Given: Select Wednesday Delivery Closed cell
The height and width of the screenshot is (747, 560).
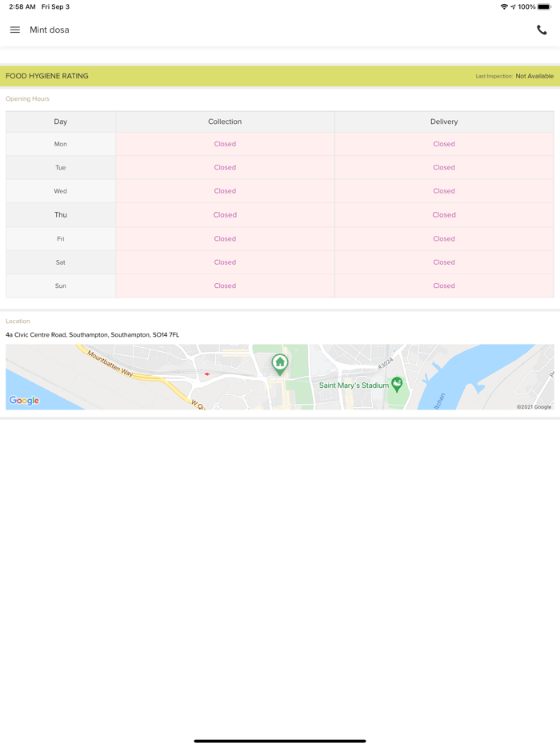Looking at the screenshot, I should click(x=444, y=191).
